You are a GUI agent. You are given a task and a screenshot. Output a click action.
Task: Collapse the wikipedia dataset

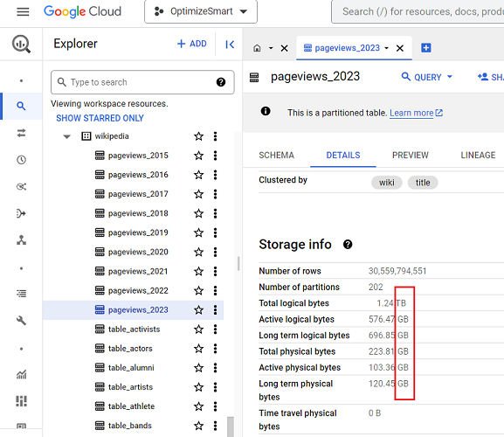coord(67,136)
